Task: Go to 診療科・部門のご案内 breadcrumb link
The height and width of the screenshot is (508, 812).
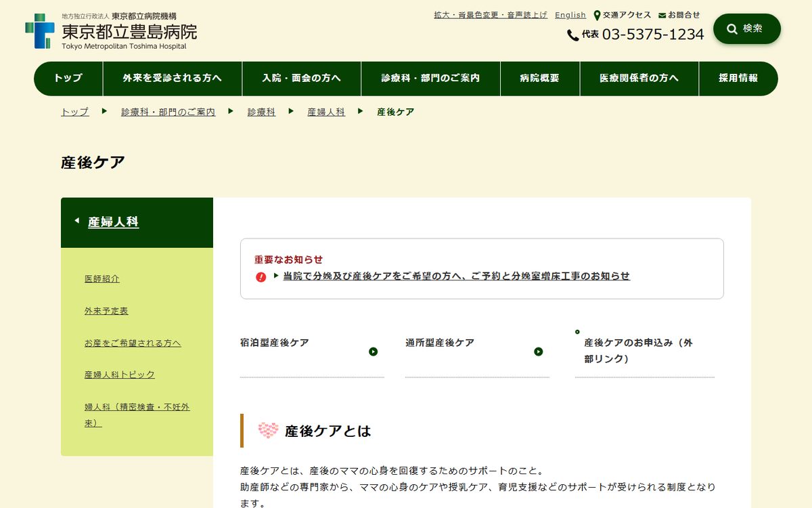Action: [168, 112]
